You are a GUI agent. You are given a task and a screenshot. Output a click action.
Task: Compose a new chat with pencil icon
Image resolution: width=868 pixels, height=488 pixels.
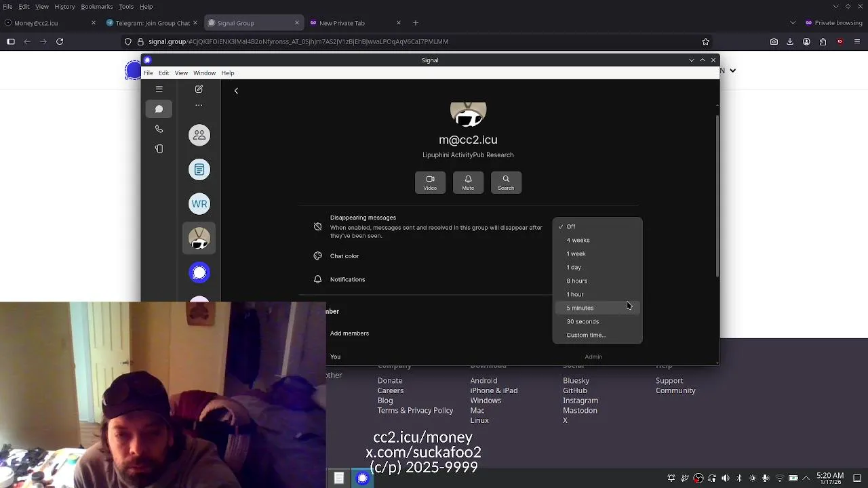click(x=199, y=89)
